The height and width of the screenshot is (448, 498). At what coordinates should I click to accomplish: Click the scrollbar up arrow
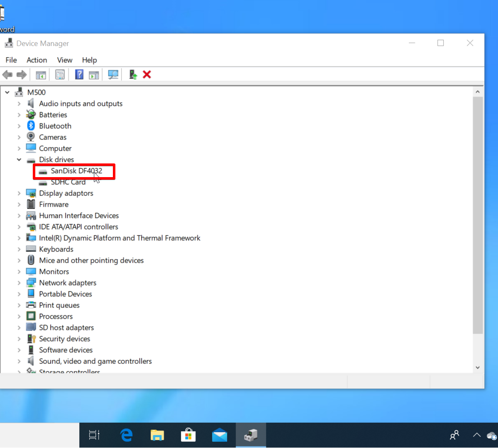[478, 92]
